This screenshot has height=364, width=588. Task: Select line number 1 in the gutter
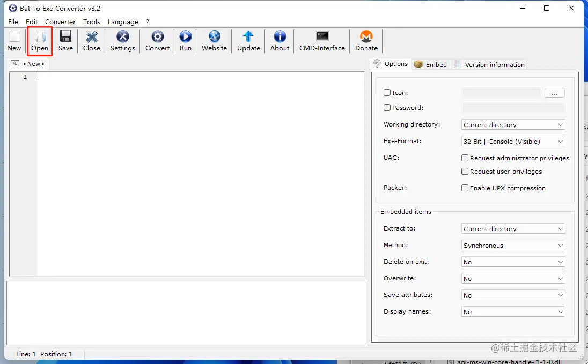[25, 77]
